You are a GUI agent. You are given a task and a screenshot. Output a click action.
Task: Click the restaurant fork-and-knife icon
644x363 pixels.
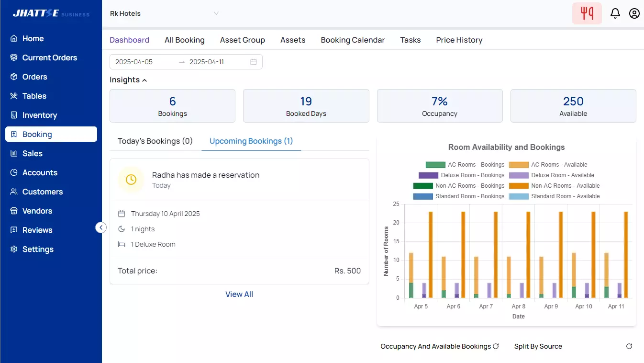click(587, 13)
